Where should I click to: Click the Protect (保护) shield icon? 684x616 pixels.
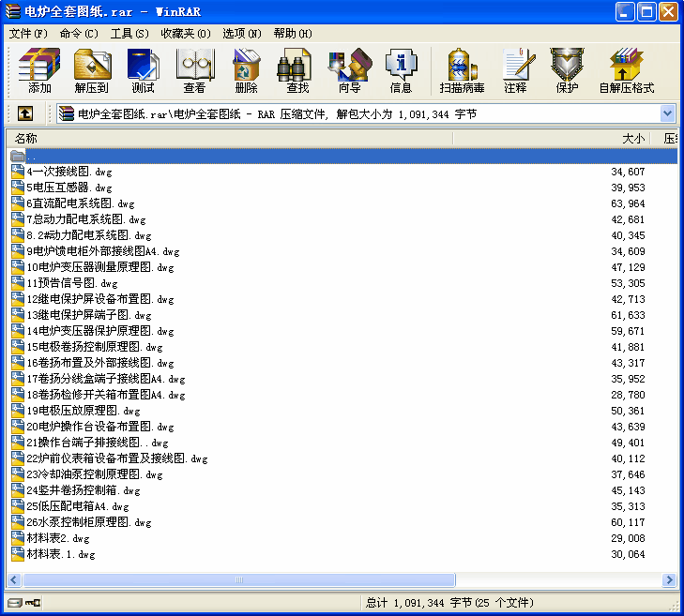point(567,70)
